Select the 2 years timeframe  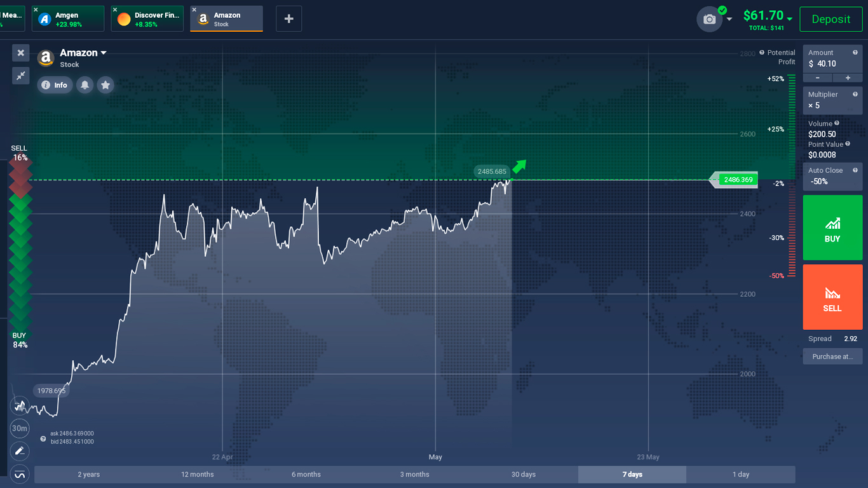[x=88, y=475]
